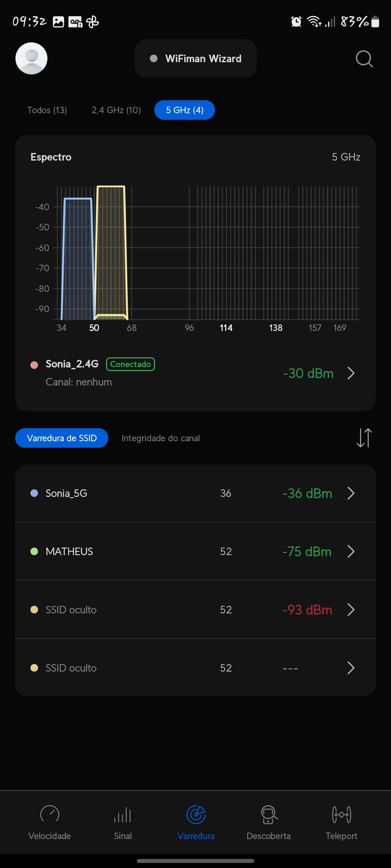
Task: Open the SSID oculto row with -93 dBm
Action: (x=195, y=610)
